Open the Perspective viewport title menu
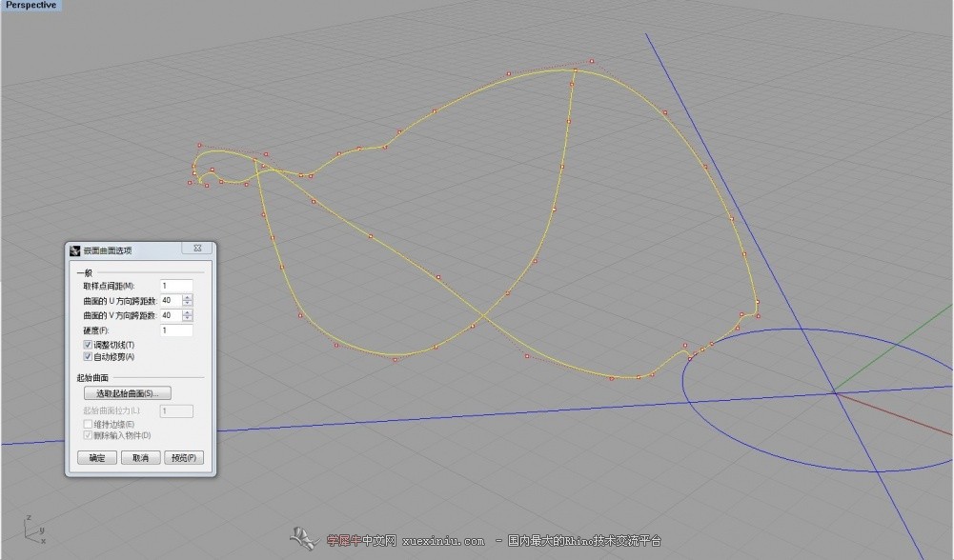This screenshot has height=560, width=954. click(31, 5)
